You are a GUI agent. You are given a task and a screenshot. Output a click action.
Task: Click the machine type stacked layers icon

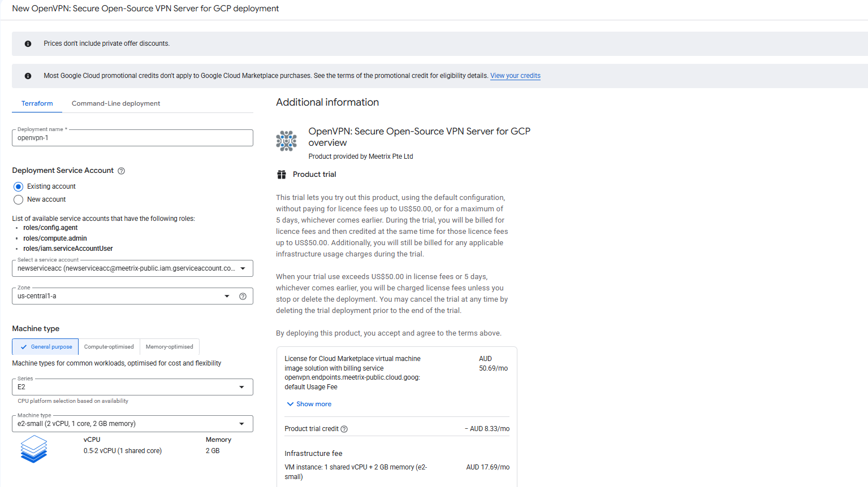click(x=34, y=449)
